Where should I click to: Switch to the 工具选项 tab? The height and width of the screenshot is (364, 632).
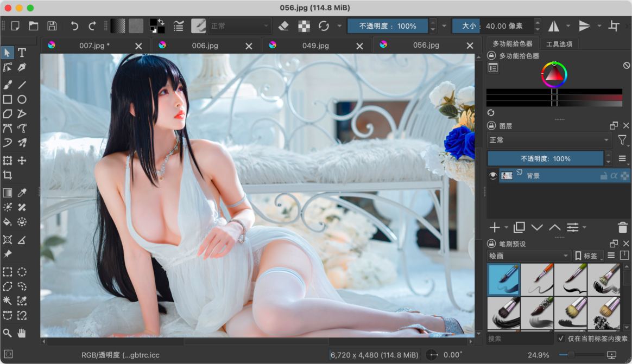coord(559,44)
